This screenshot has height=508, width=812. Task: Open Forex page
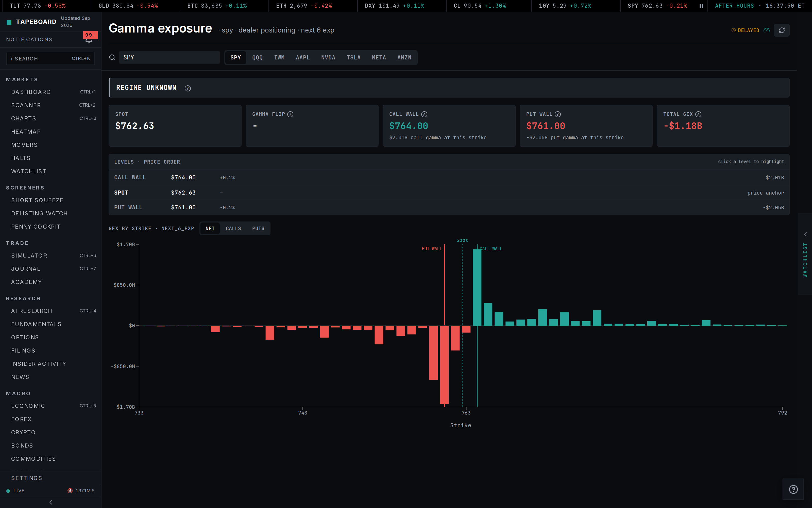pos(51,419)
